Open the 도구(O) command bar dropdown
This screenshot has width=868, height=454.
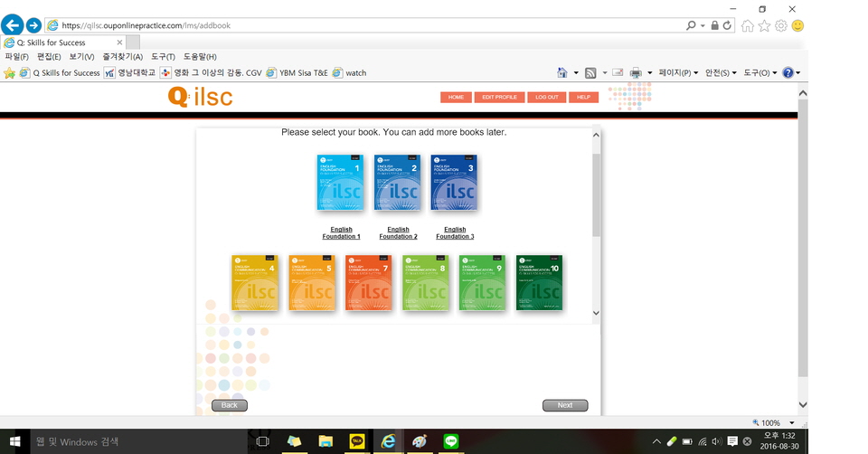click(x=760, y=72)
